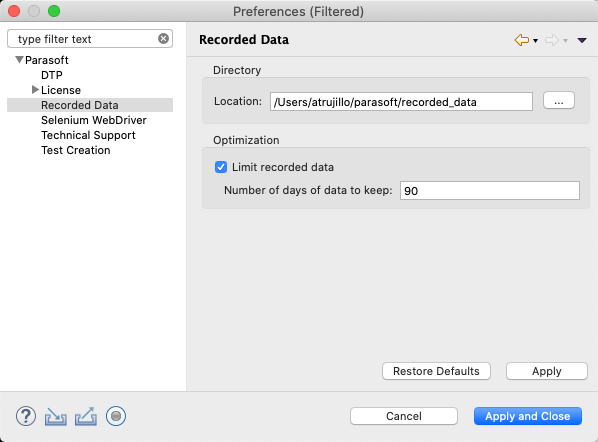598x442 pixels.
Task: Open the Test Creation preferences page
Action: [x=76, y=150]
